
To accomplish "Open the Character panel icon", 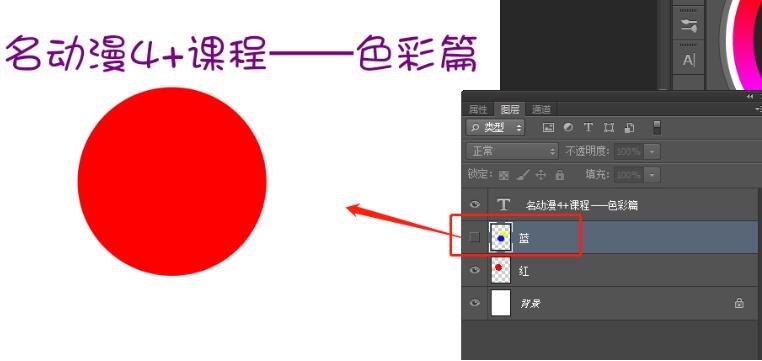I will click(689, 61).
